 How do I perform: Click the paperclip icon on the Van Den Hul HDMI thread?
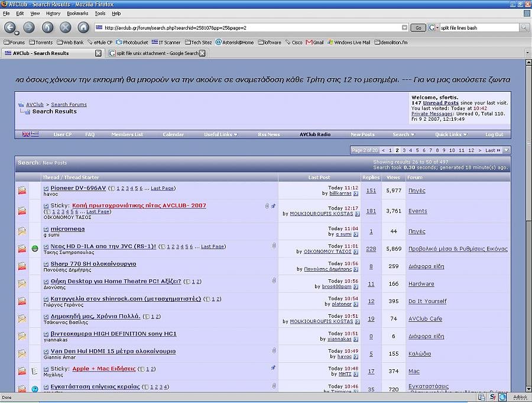point(274,350)
